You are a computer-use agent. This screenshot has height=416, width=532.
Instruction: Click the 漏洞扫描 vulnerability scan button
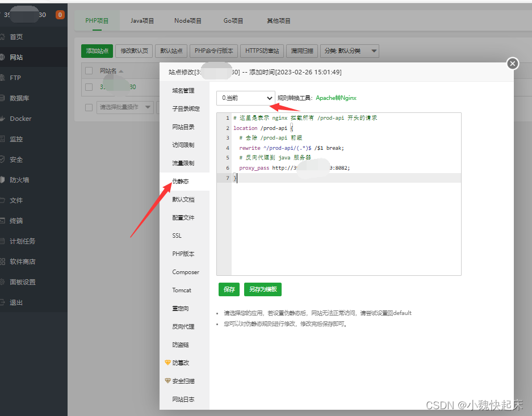302,51
